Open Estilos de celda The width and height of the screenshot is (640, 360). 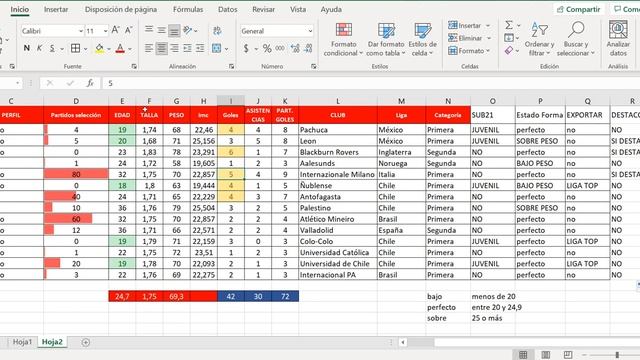[422, 40]
